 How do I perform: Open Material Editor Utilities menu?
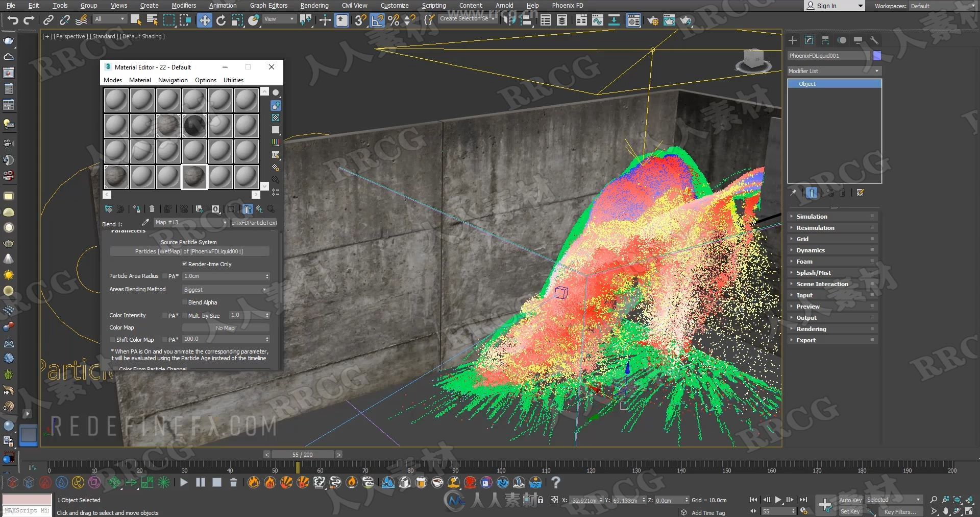click(233, 80)
